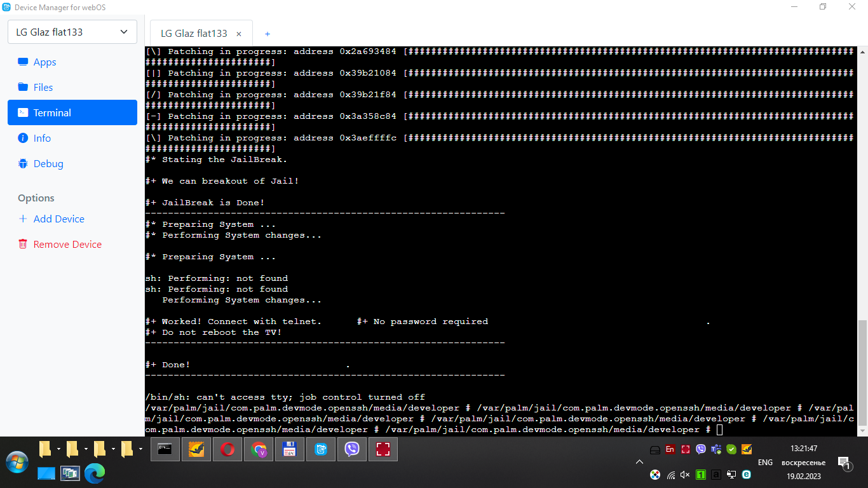Close the LG Glaz flat133 terminal tab

pyautogui.click(x=239, y=34)
